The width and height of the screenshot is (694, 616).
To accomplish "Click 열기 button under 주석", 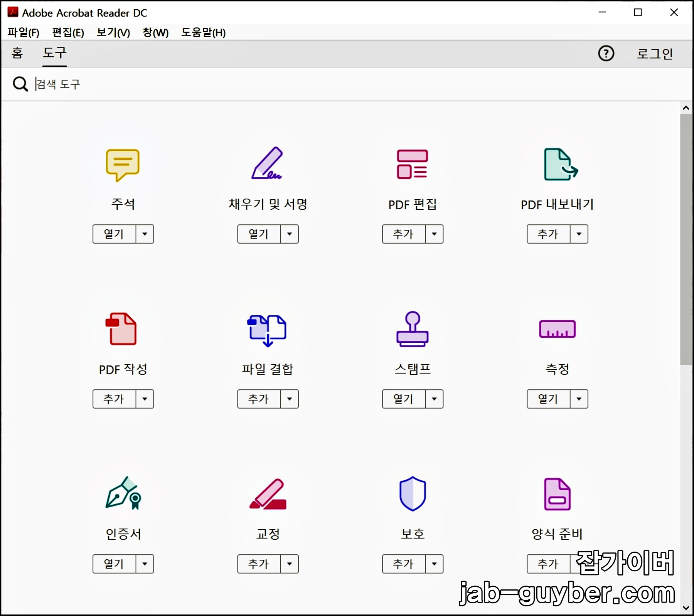I will point(114,234).
